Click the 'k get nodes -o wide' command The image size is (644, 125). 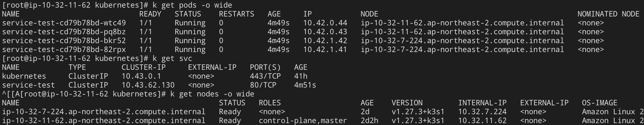[x=212, y=94]
